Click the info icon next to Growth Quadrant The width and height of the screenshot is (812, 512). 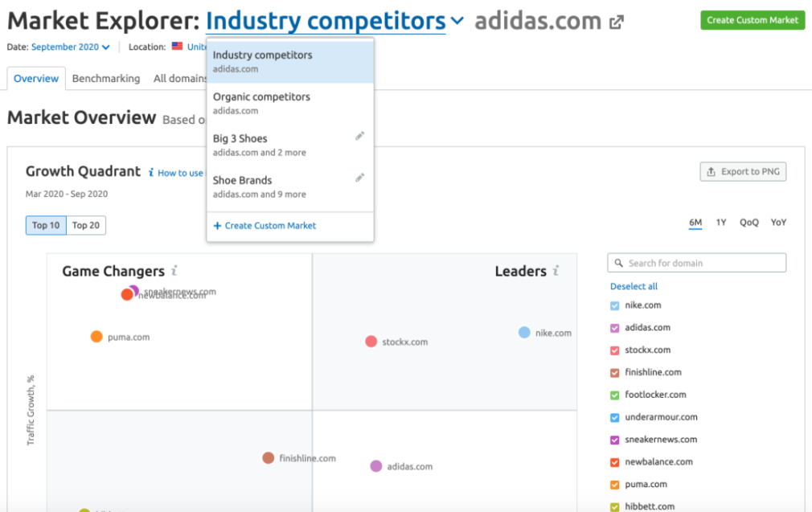click(151, 173)
